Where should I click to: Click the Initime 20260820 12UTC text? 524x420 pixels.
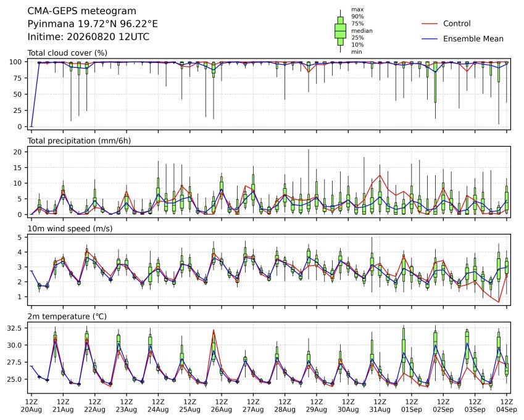pos(88,37)
